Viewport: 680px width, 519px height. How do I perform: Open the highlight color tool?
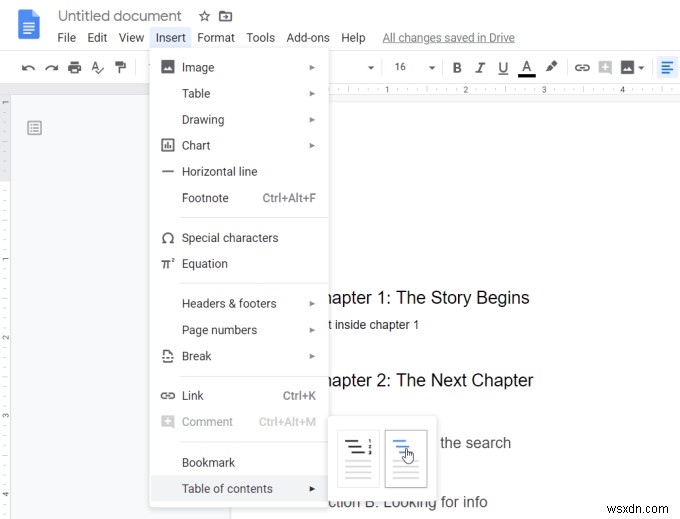(x=551, y=67)
